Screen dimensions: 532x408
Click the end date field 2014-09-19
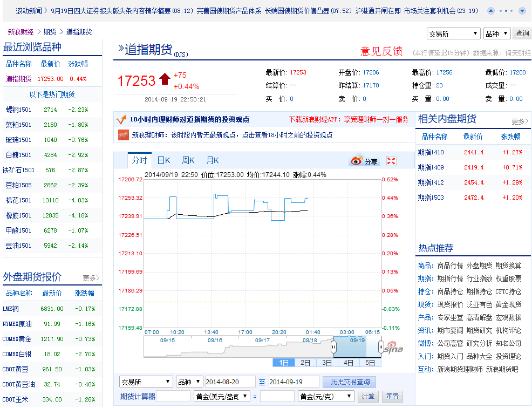coord(294,382)
